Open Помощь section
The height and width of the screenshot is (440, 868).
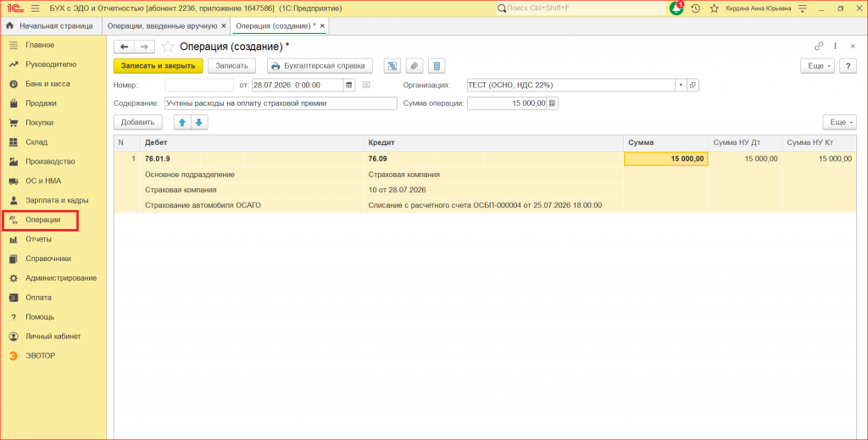click(40, 316)
